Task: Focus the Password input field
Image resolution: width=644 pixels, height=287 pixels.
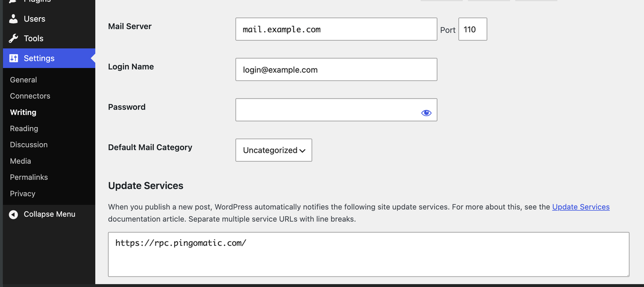Action: (x=336, y=110)
